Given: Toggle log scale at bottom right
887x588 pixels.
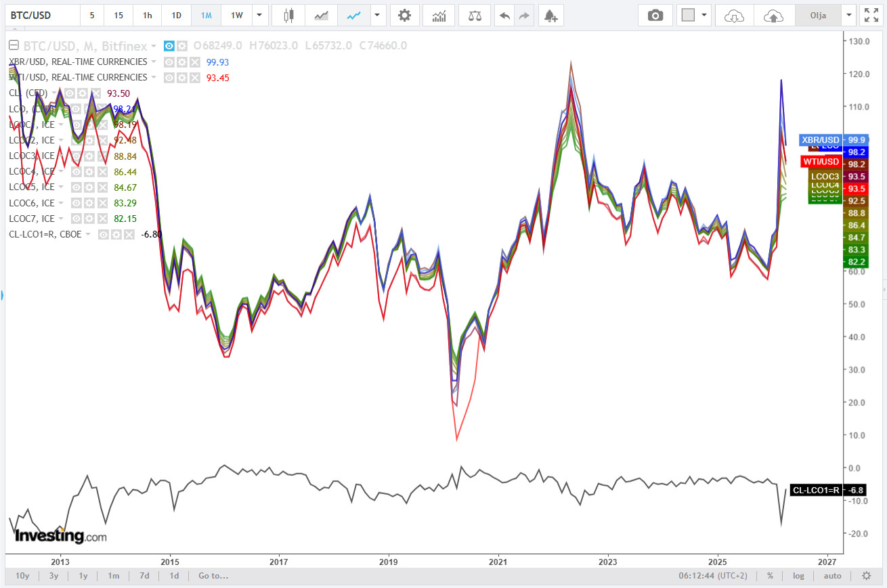Looking at the screenshot, I should pos(799,576).
